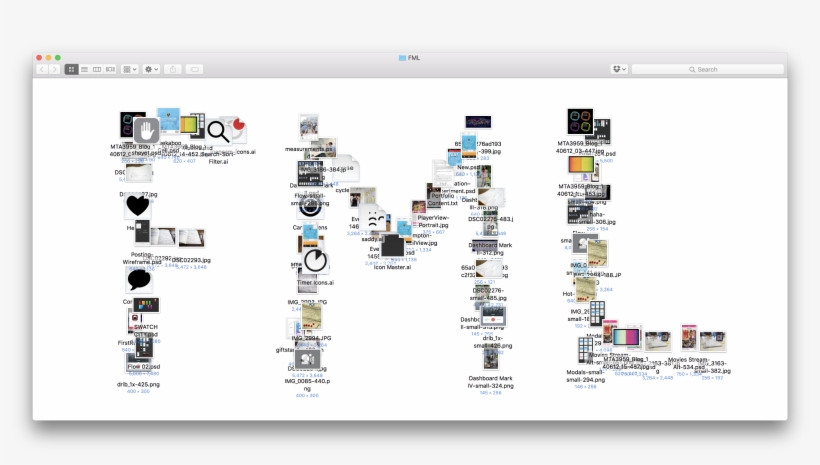Open the gear Action menu
Viewport: 820px width, 465px height.
(151, 69)
